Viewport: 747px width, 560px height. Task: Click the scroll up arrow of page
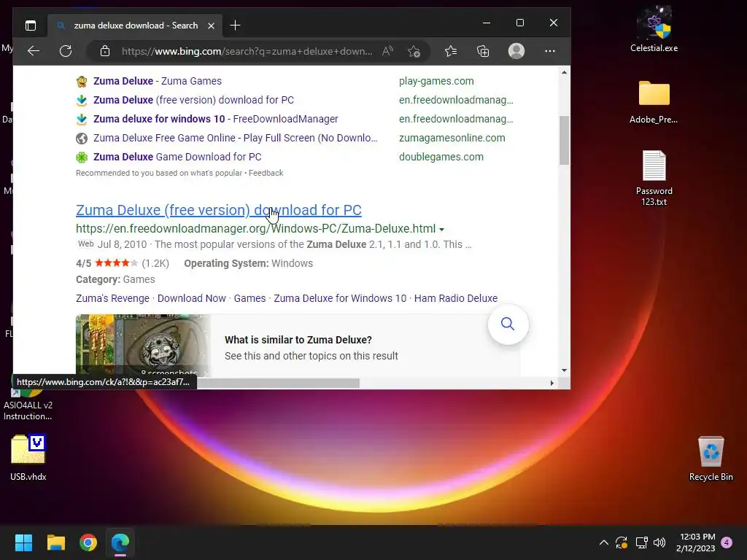click(564, 72)
